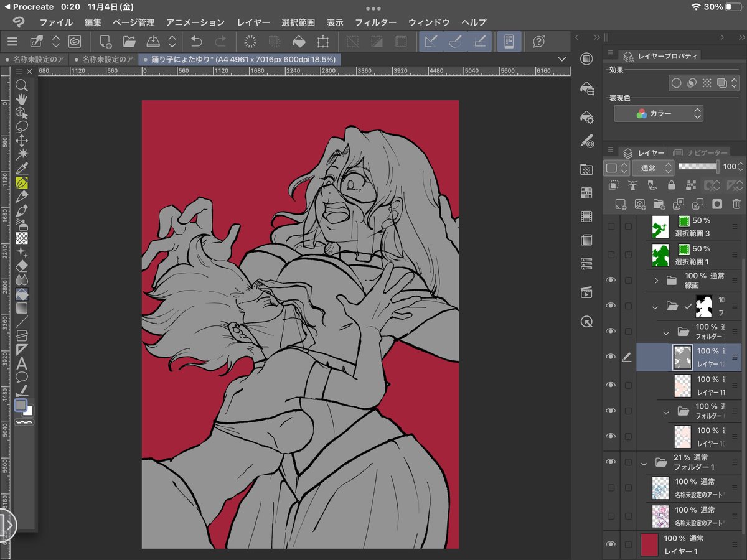Select the highlighted Pen tool
The image size is (747, 560).
(22, 183)
